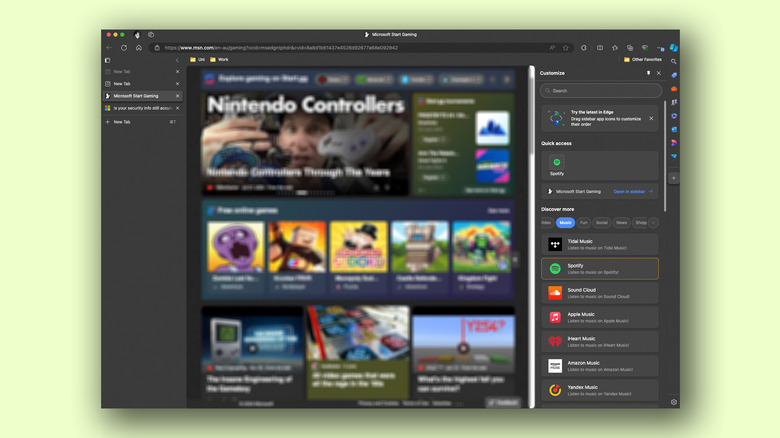
Task: Open a New Tab from vertical tabs
Action: click(x=142, y=122)
